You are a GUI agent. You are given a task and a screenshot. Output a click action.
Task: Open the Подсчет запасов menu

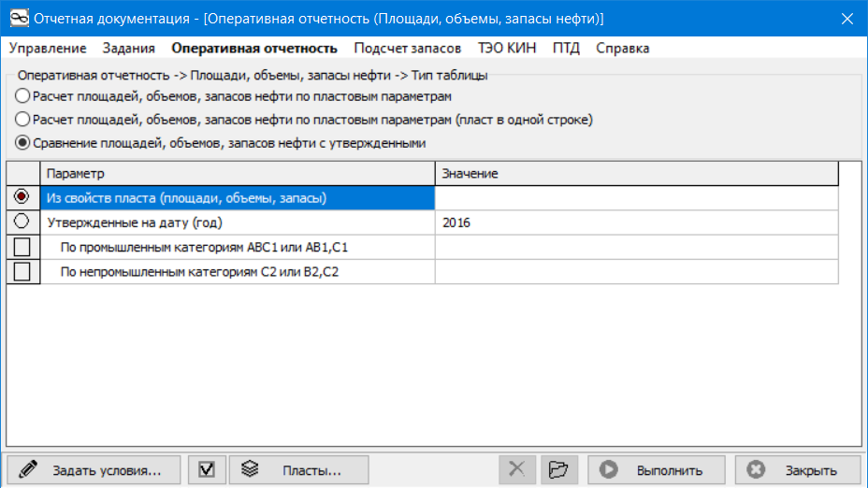(x=408, y=48)
